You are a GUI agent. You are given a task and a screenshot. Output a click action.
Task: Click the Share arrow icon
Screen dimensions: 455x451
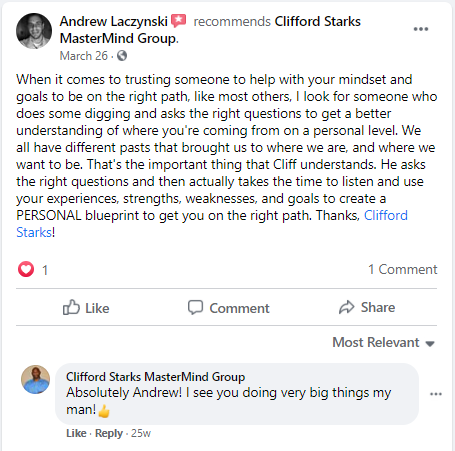[347, 307]
